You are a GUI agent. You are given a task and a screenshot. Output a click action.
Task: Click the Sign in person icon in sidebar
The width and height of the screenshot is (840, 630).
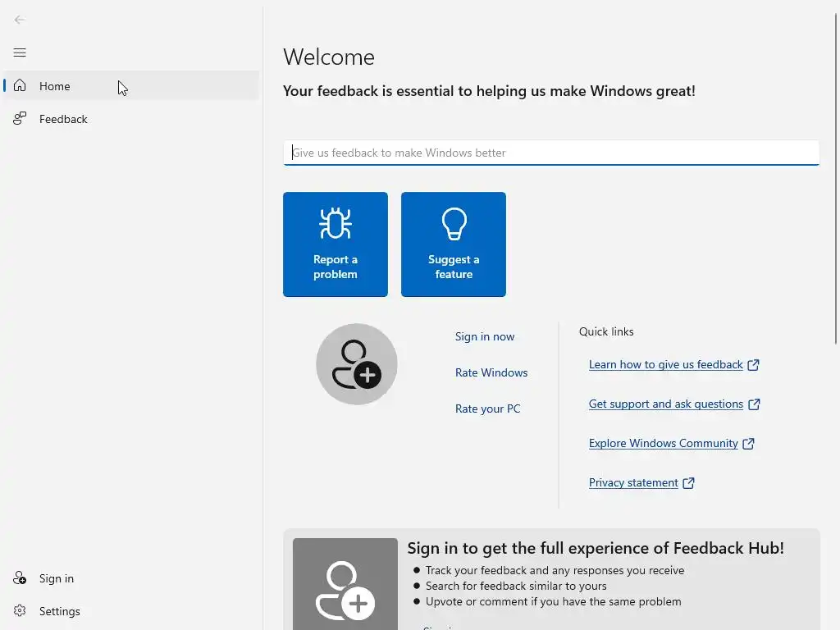20,578
